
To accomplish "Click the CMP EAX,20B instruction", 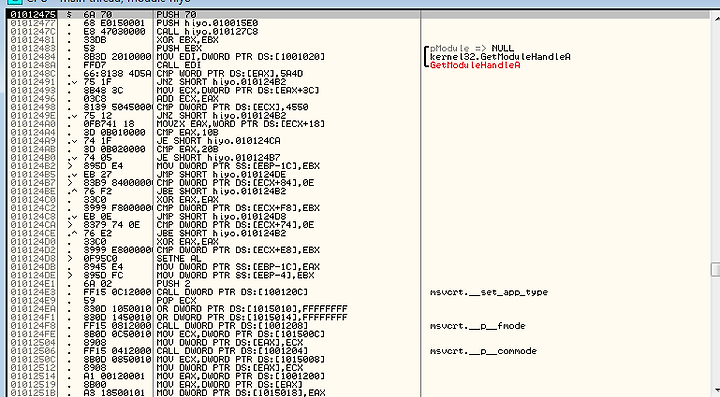I will pyautogui.click(x=187, y=149).
